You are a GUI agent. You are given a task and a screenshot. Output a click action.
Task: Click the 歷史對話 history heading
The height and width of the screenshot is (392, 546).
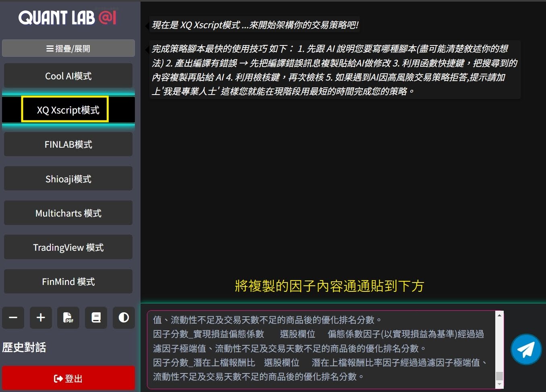coord(24,347)
